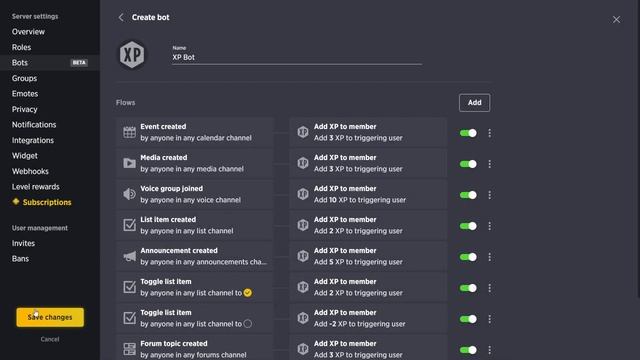Click Save changes button
Image resolution: width=640 pixels, height=360 pixels.
point(50,317)
